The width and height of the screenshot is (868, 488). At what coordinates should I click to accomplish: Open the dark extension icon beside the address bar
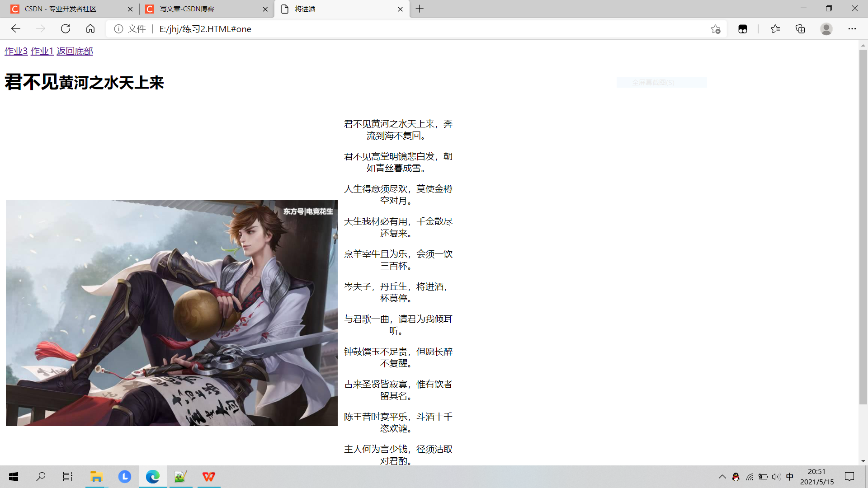(743, 29)
